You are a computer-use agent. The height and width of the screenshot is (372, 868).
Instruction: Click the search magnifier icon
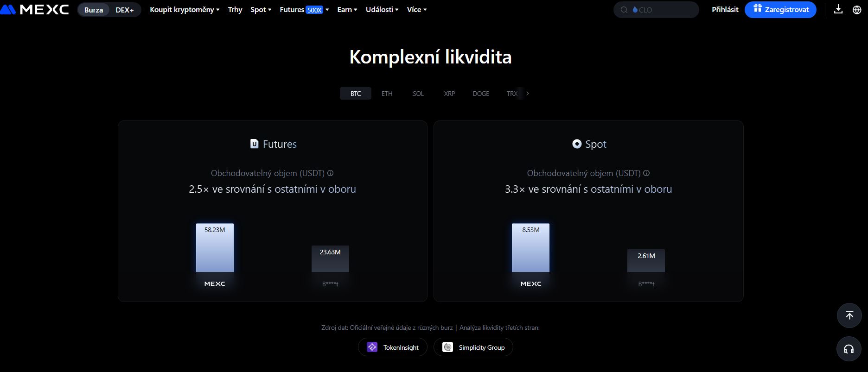[x=624, y=10]
